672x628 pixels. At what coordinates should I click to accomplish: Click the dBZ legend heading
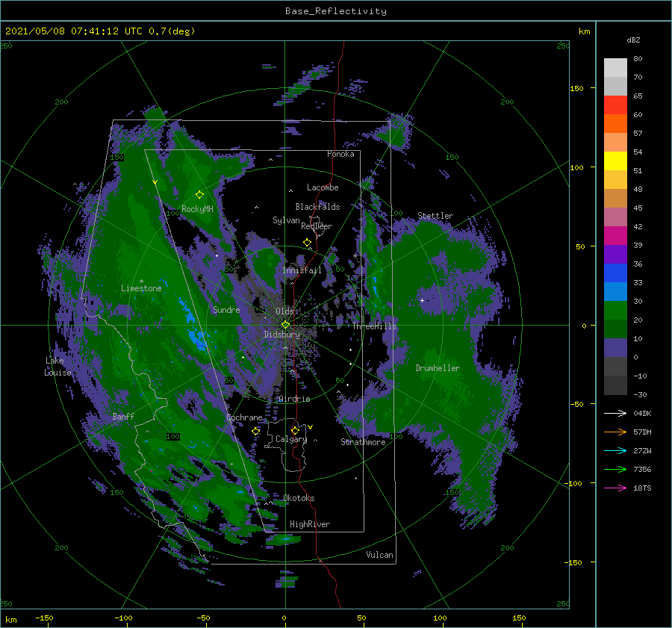click(633, 40)
